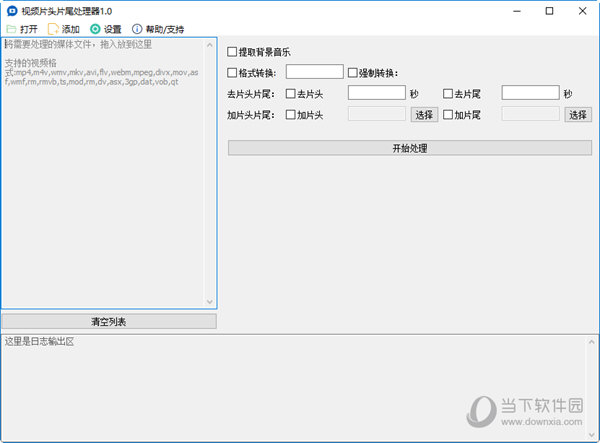Minimize the window
The height and width of the screenshot is (443, 600).
pyautogui.click(x=517, y=11)
